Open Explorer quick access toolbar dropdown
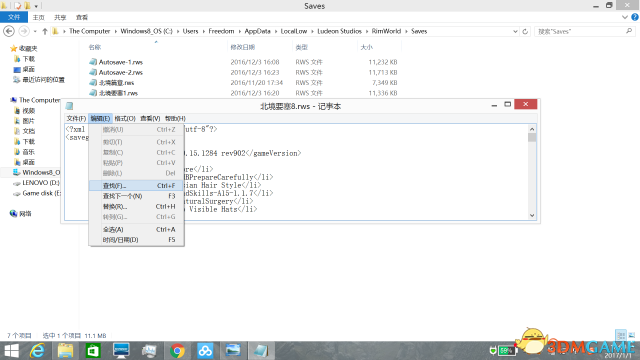640x360 pixels. [36, 6]
